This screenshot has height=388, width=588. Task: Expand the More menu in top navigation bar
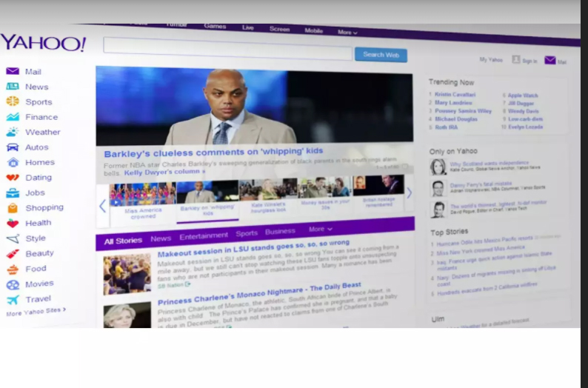pos(347,33)
